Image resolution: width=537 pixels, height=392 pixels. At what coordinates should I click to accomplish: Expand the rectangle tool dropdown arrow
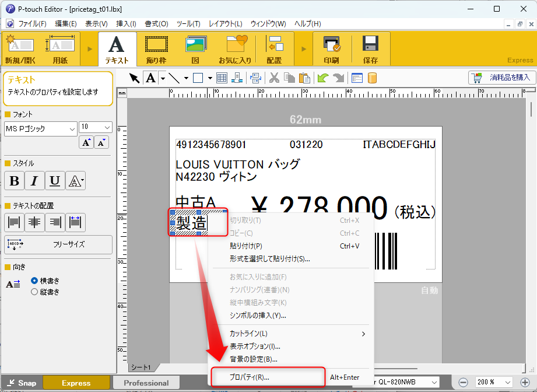point(209,78)
